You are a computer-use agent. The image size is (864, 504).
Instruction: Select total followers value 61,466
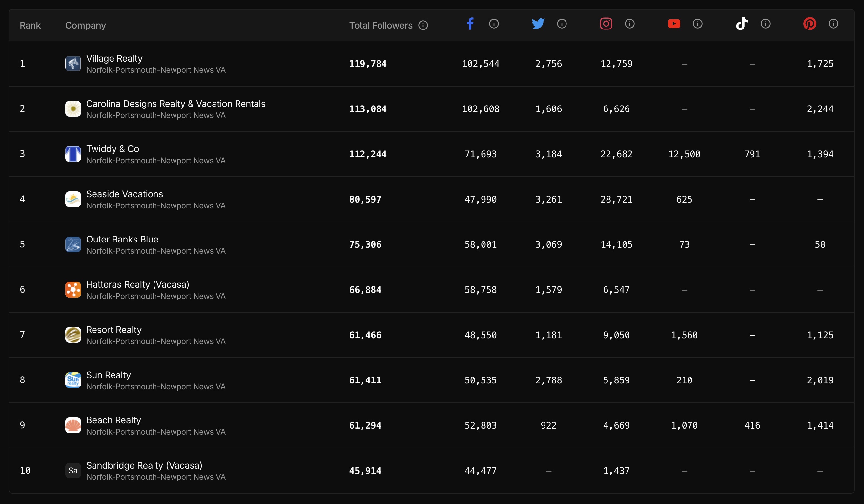365,335
